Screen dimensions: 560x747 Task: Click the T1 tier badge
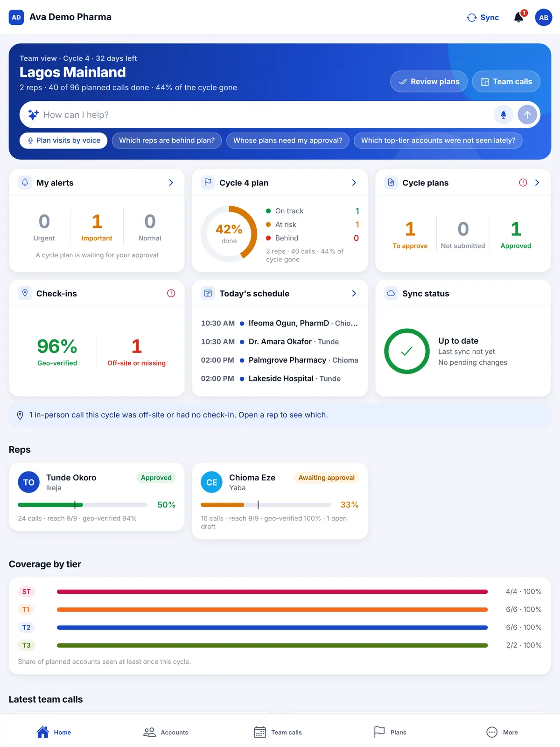coord(27,609)
